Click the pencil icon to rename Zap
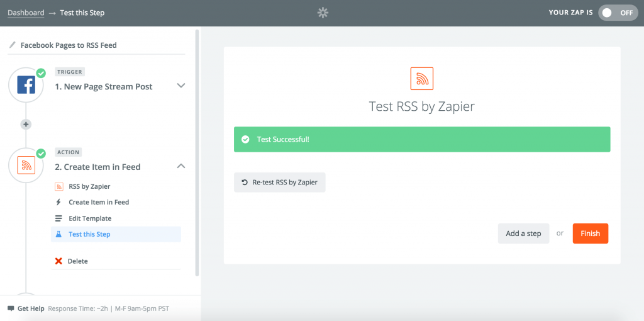 12,45
